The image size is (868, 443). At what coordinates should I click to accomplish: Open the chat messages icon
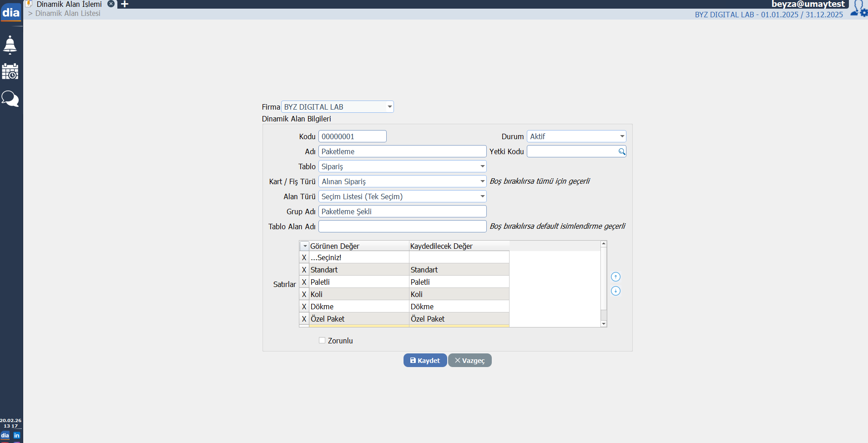10,98
